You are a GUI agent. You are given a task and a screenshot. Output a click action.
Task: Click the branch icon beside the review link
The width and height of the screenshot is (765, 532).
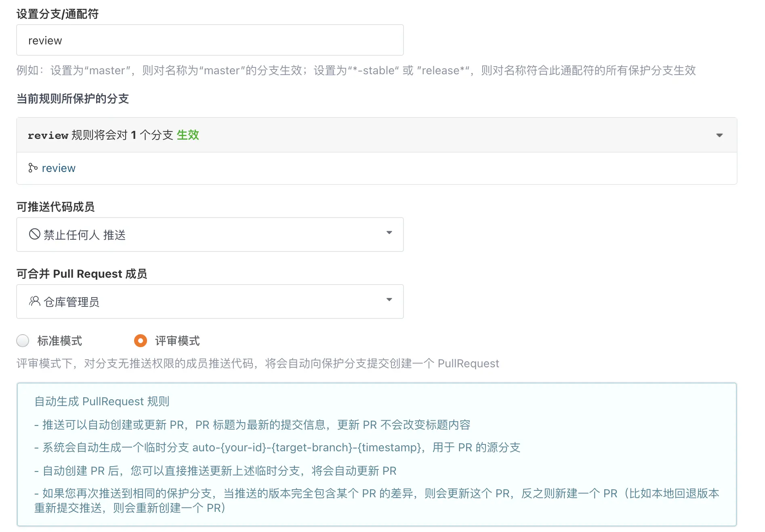coord(33,168)
